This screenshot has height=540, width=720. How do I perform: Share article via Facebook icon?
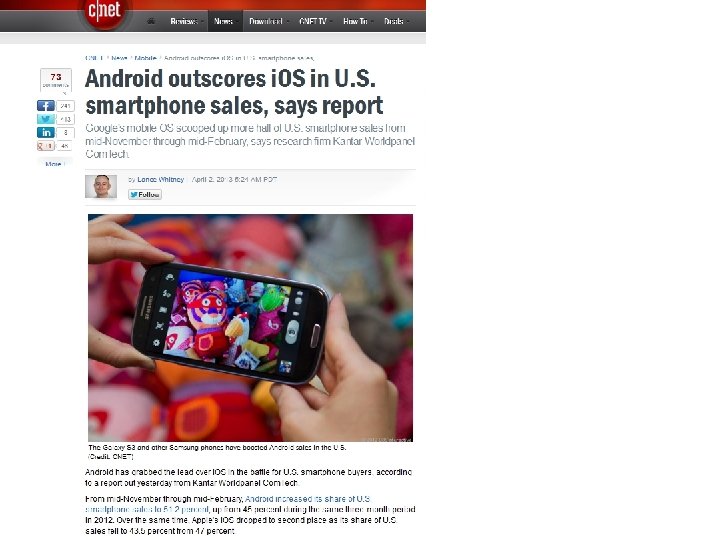(45, 106)
